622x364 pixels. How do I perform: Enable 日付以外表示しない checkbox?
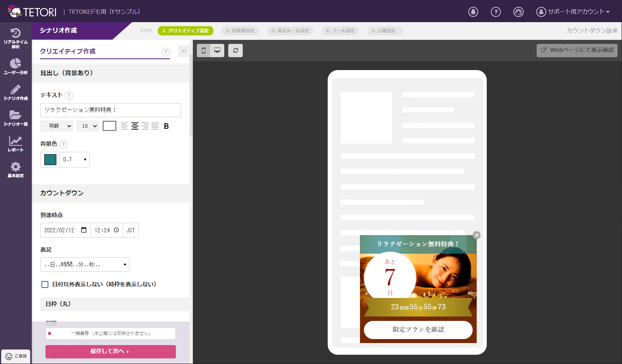(45, 284)
